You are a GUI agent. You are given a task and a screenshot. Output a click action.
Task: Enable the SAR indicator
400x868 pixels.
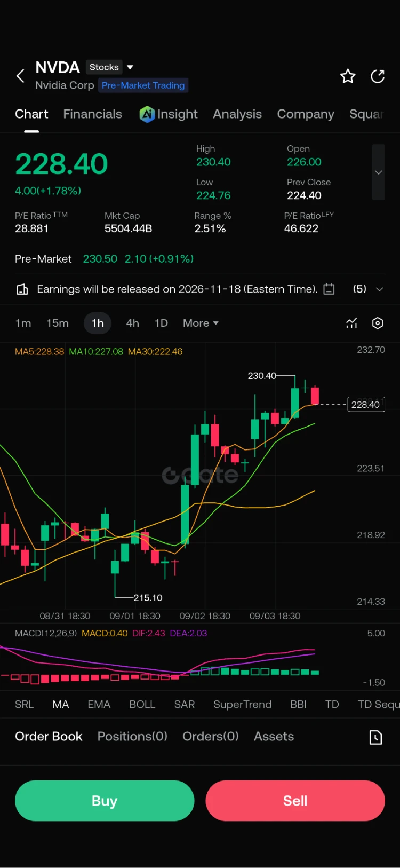[x=185, y=705]
